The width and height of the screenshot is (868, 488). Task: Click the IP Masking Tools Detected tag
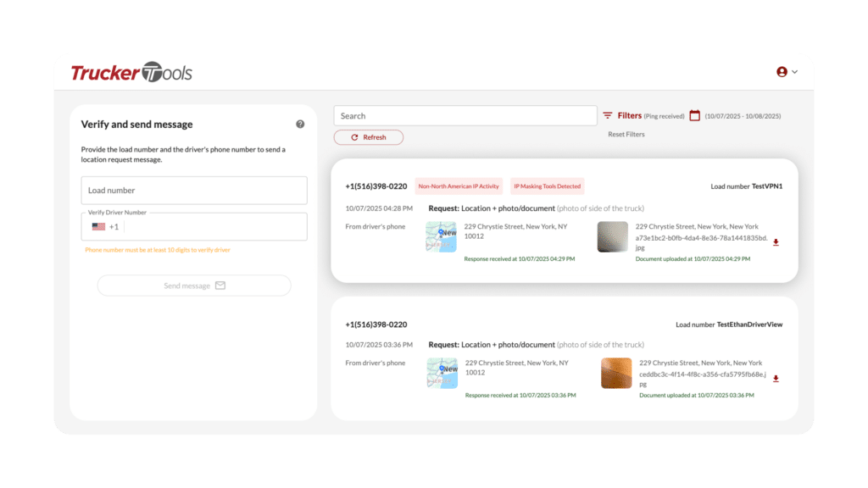click(547, 186)
